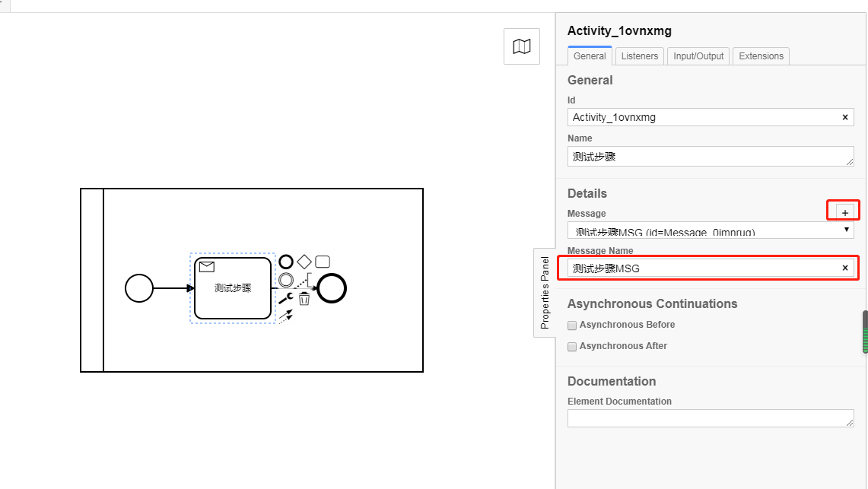Enable Asynchronous Before checkbox
868x489 pixels.
click(x=572, y=325)
